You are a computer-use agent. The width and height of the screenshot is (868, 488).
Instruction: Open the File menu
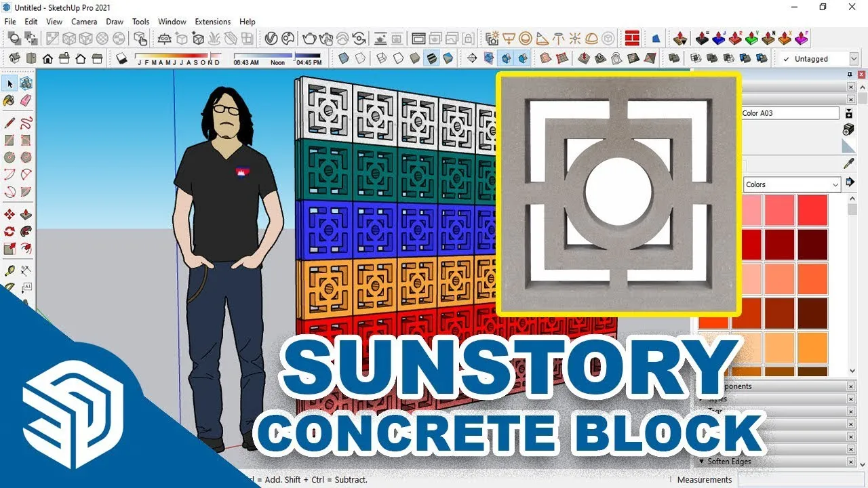pos(10,22)
